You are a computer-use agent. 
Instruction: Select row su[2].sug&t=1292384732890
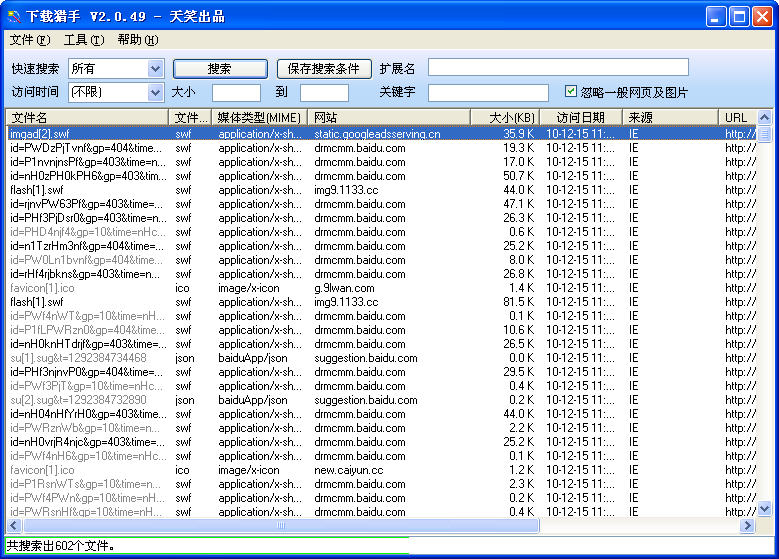pyautogui.click(x=382, y=400)
